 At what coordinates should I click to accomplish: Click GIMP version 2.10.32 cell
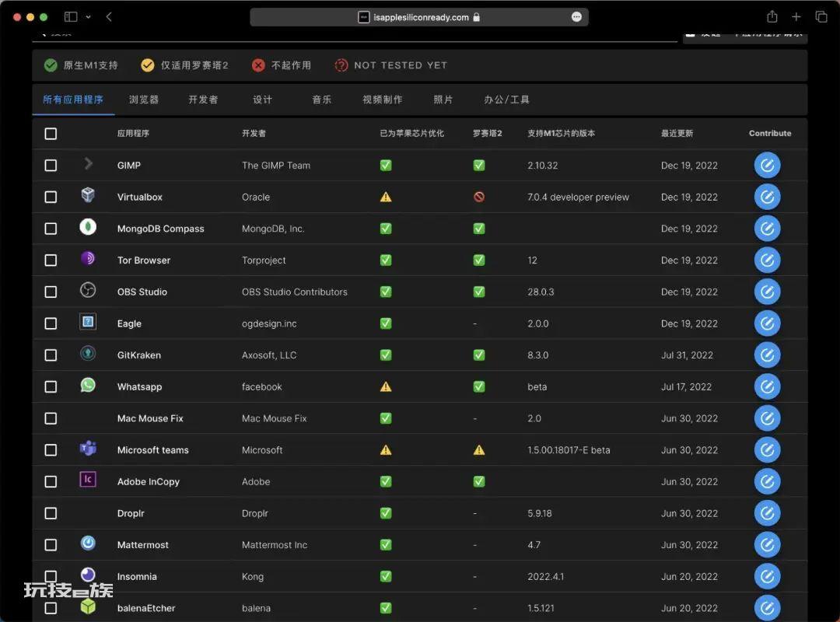543,166
